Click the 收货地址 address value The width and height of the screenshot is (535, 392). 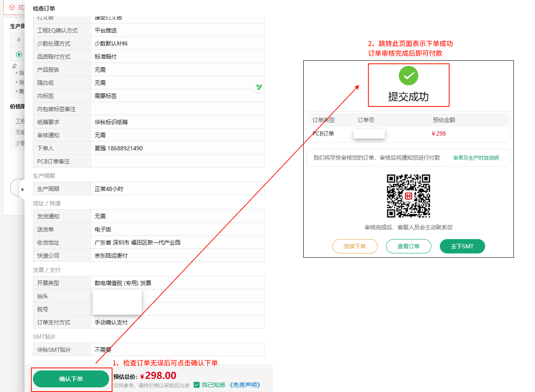coord(137,242)
